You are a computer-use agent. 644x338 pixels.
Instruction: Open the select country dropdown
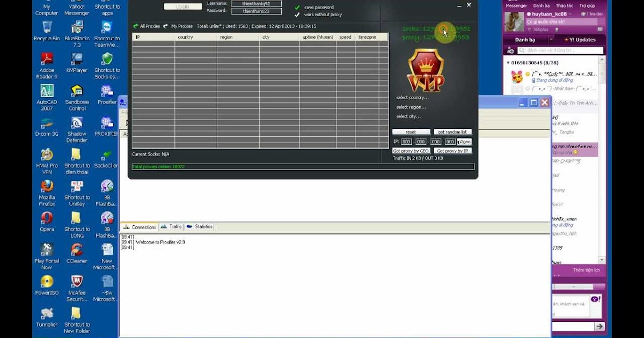coord(412,98)
